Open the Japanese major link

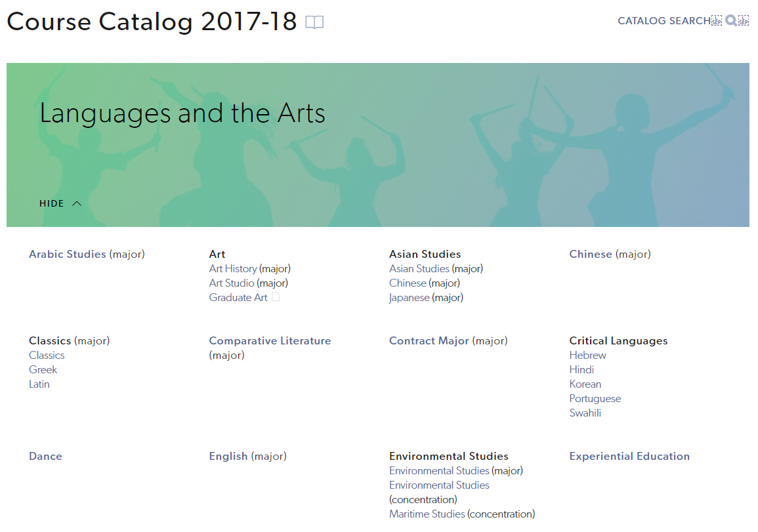coord(409,298)
